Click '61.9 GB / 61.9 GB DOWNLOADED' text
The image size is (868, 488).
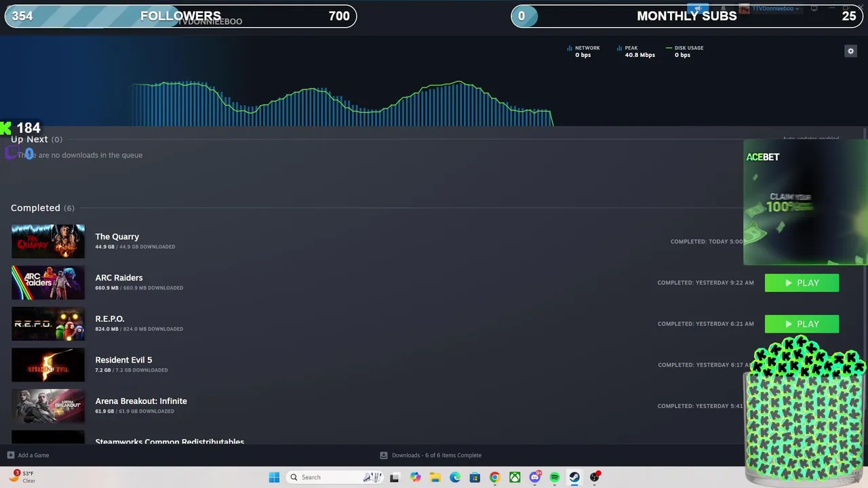click(x=135, y=411)
